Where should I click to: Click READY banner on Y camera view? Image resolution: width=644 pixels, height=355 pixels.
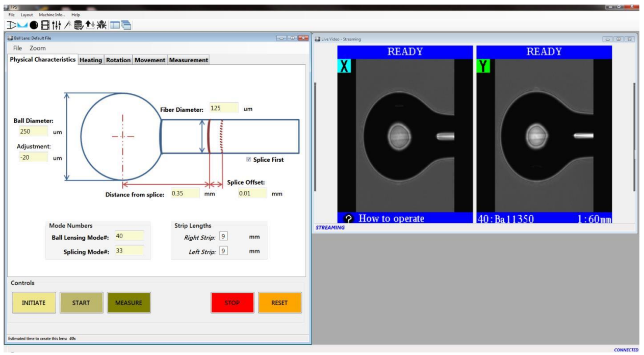click(x=544, y=52)
